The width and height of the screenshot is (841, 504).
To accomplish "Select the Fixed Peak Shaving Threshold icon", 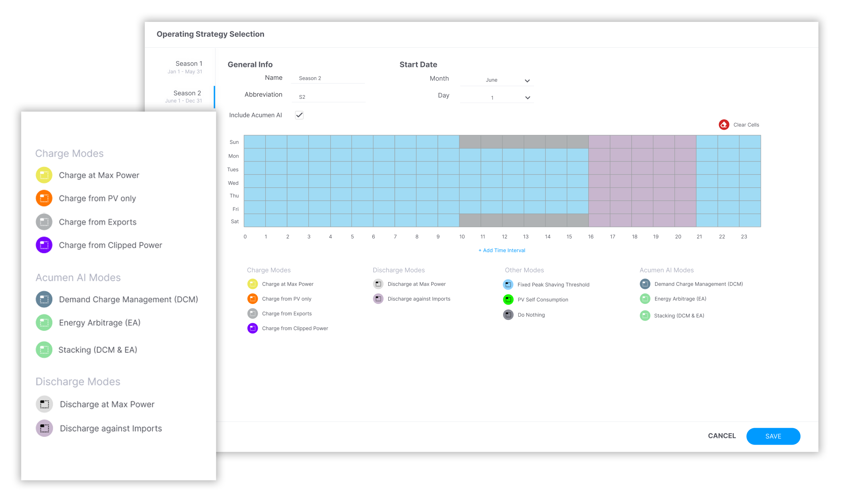I will (x=508, y=284).
